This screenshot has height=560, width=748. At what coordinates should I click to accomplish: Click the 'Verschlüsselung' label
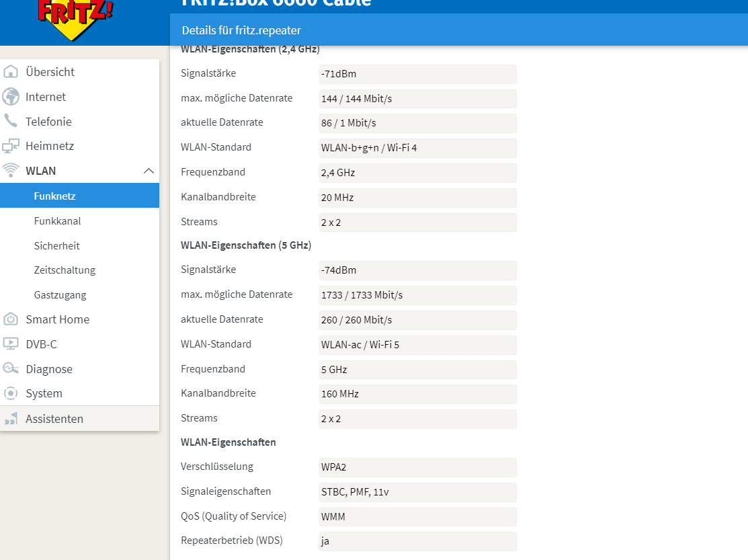[x=217, y=467]
